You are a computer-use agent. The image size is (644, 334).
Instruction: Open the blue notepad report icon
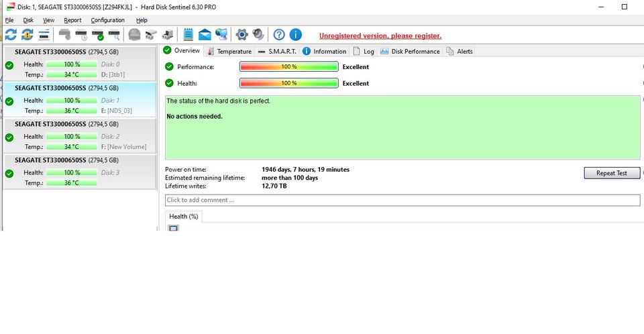(x=188, y=35)
